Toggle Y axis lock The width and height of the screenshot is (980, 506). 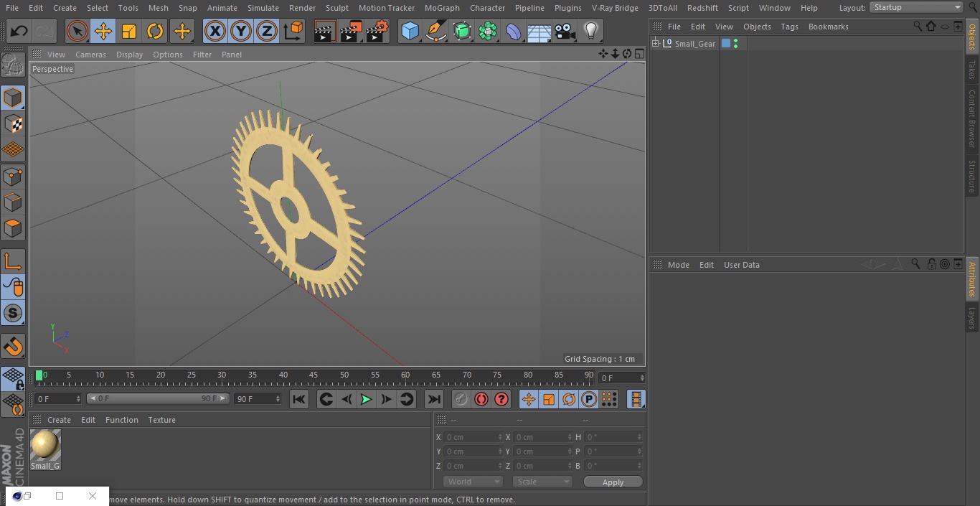(x=241, y=32)
